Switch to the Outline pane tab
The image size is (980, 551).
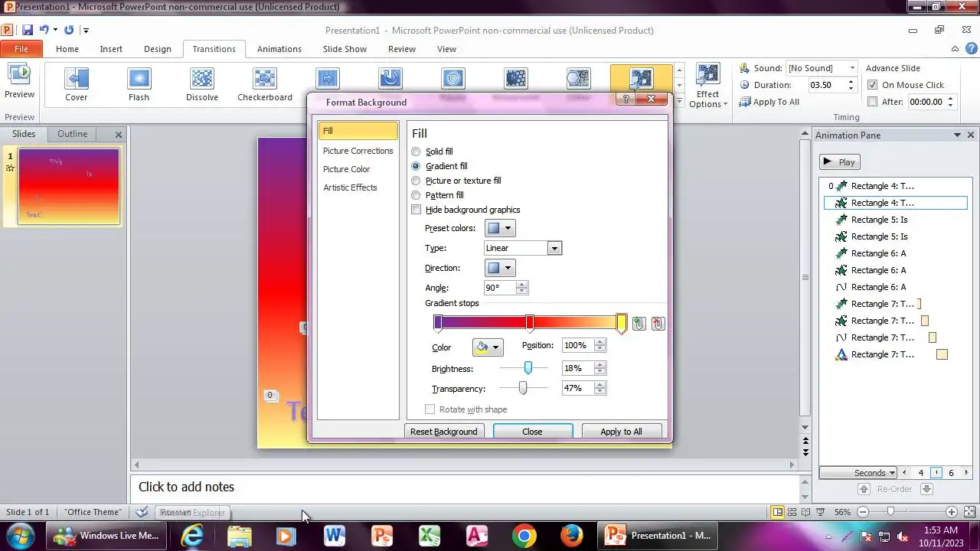[x=73, y=134]
